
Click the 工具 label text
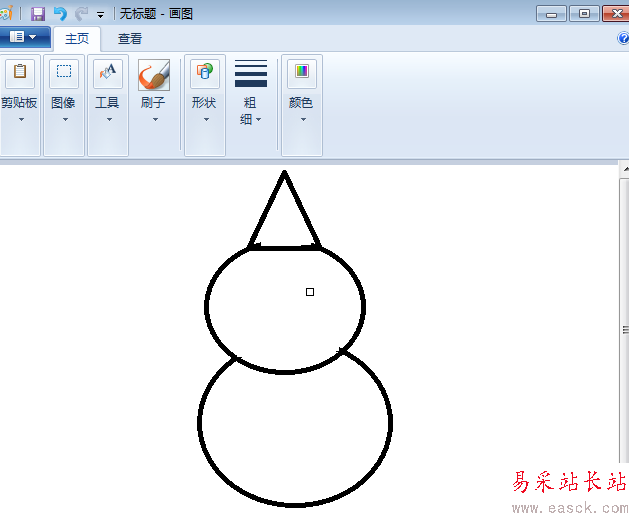point(107,103)
